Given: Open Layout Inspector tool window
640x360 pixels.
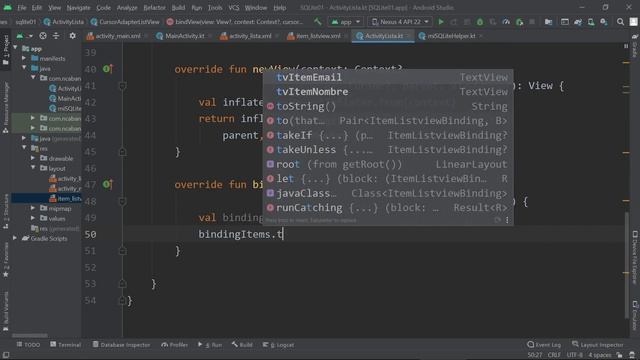Looking at the screenshot, I should [x=597, y=345].
